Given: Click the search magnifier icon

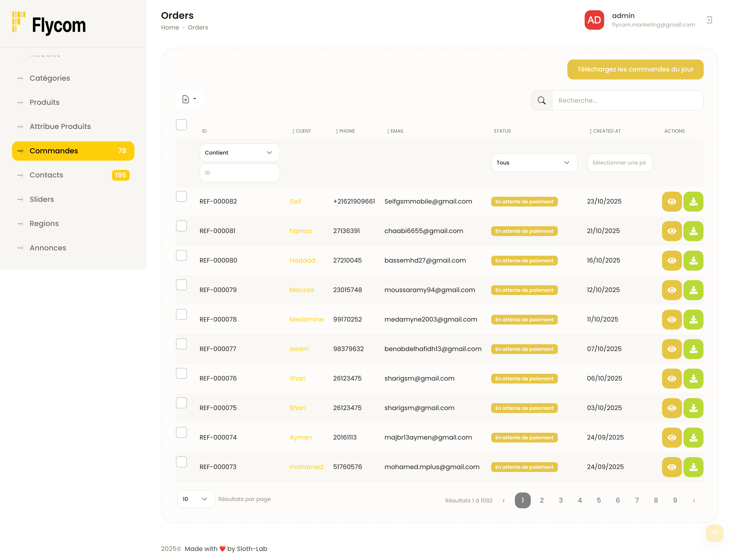Looking at the screenshot, I should (x=541, y=100).
